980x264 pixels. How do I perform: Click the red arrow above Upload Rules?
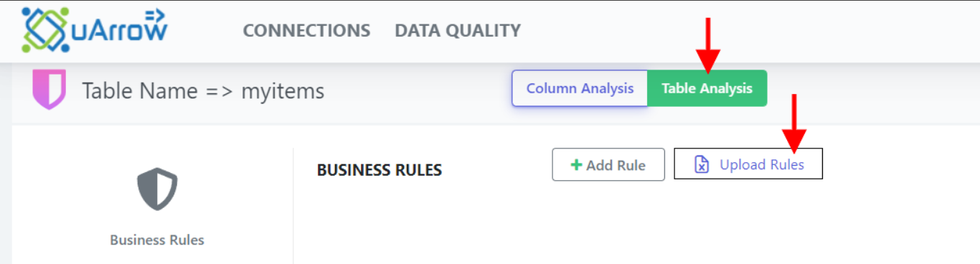pos(794,121)
